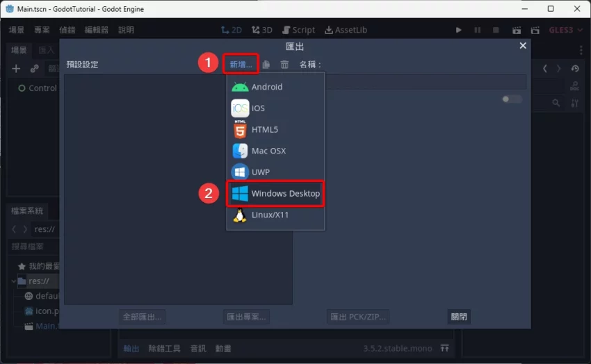Select the res:// folder in file tree

pyautogui.click(x=38, y=281)
